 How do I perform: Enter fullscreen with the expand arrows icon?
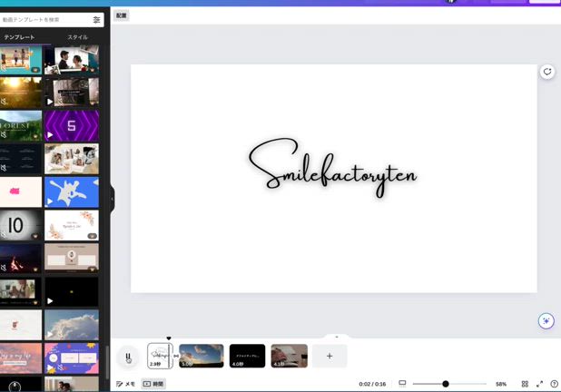[x=539, y=384]
